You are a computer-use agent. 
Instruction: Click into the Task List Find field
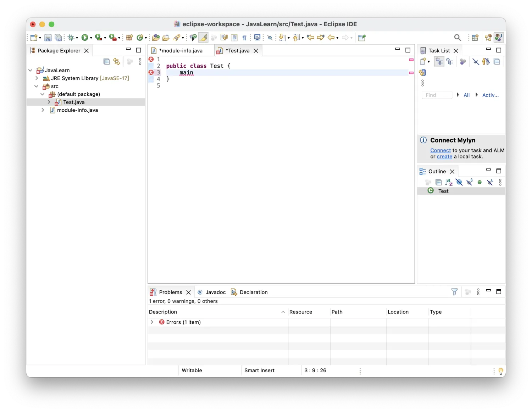437,95
